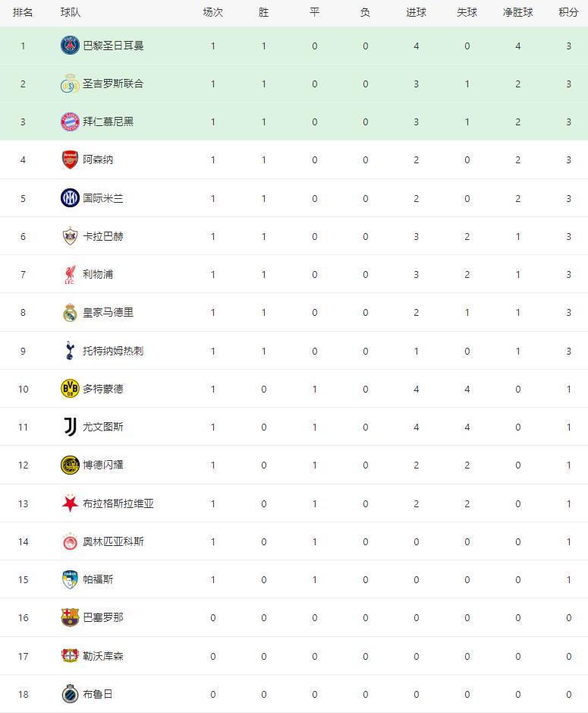Image resolution: width=588 pixels, height=713 pixels.
Task: Open the 圣吉罗斯联合 team link
Action: pyautogui.click(x=113, y=84)
